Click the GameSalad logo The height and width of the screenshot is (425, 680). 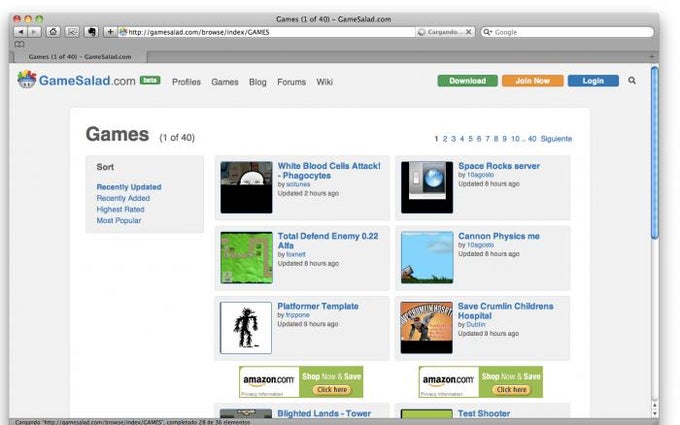[x=76, y=80]
